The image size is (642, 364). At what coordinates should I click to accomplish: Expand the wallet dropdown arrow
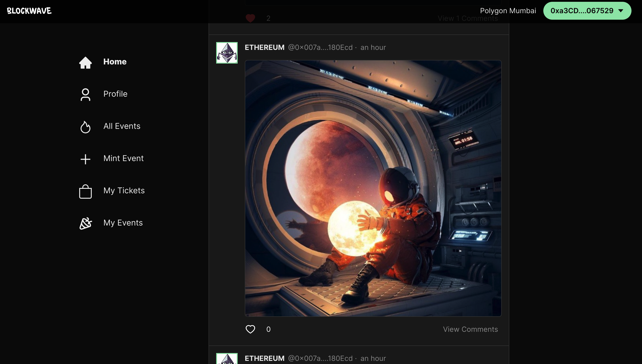coord(621,11)
